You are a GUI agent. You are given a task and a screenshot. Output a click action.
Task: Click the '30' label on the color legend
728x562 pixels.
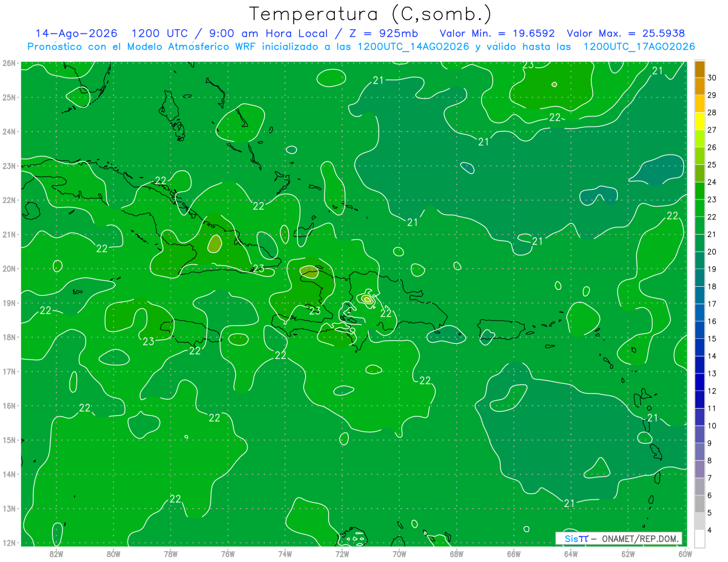(712, 78)
